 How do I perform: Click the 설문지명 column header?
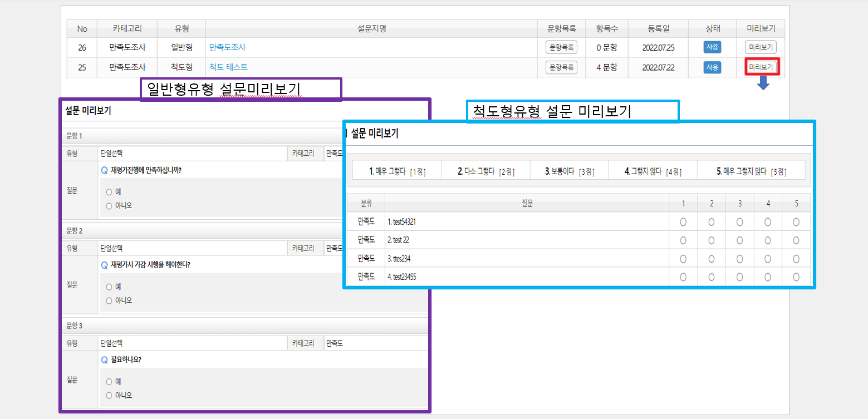(371, 29)
